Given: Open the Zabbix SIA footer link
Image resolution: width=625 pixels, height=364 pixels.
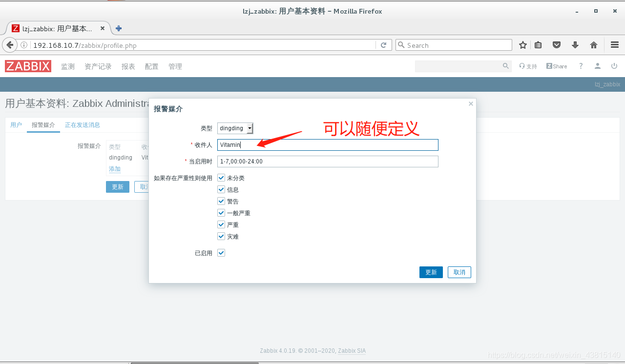Looking at the screenshot, I should pos(352,351).
